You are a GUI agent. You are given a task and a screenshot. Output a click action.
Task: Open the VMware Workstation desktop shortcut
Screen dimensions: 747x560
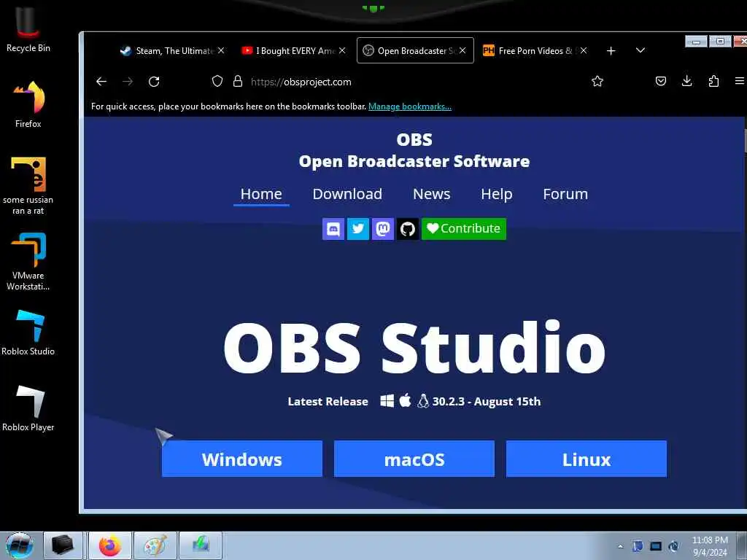pos(28,261)
